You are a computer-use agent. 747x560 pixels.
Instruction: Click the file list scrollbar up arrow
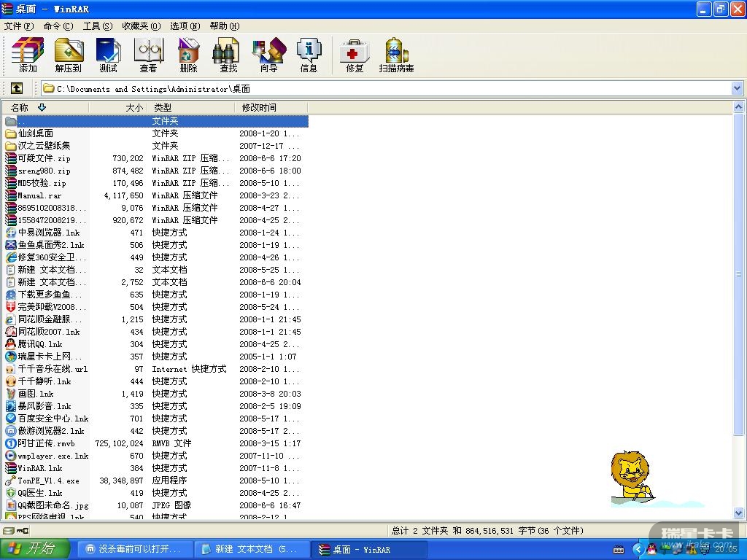click(x=738, y=106)
